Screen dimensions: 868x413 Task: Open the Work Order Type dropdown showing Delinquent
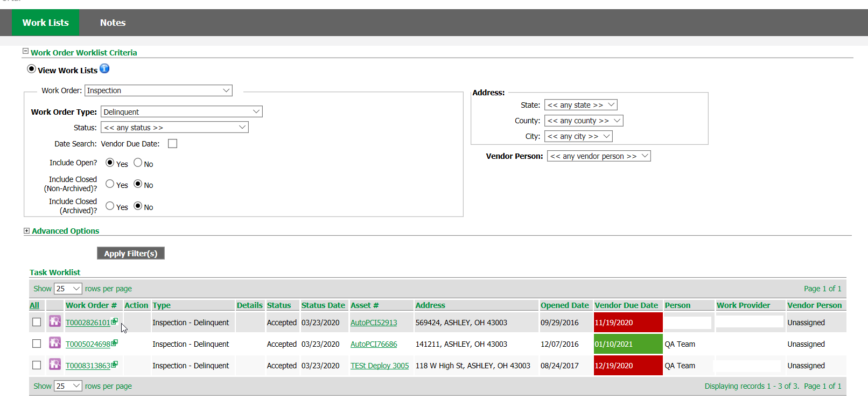click(x=181, y=111)
